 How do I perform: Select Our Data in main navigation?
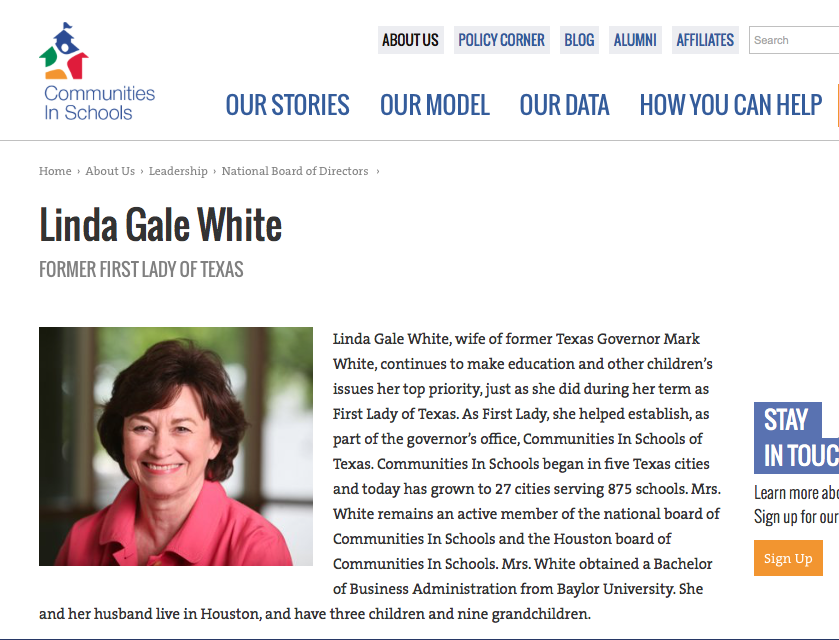(564, 105)
